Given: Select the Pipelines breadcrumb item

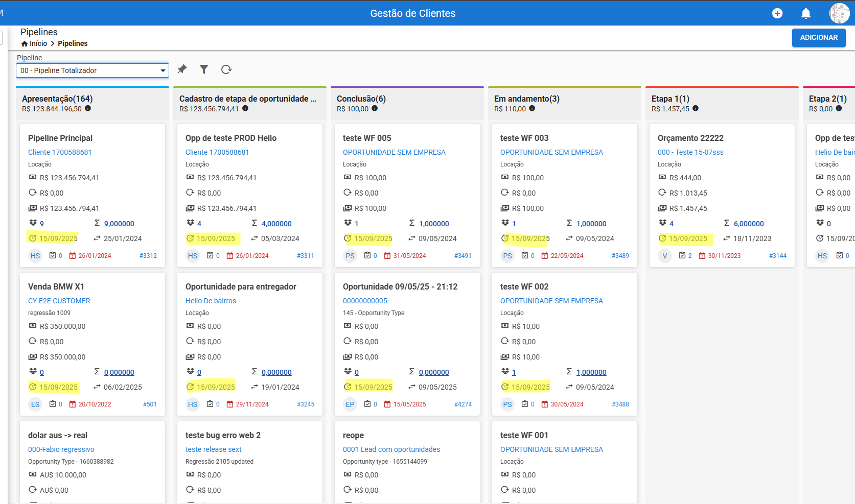Looking at the screenshot, I should [x=73, y=43].
